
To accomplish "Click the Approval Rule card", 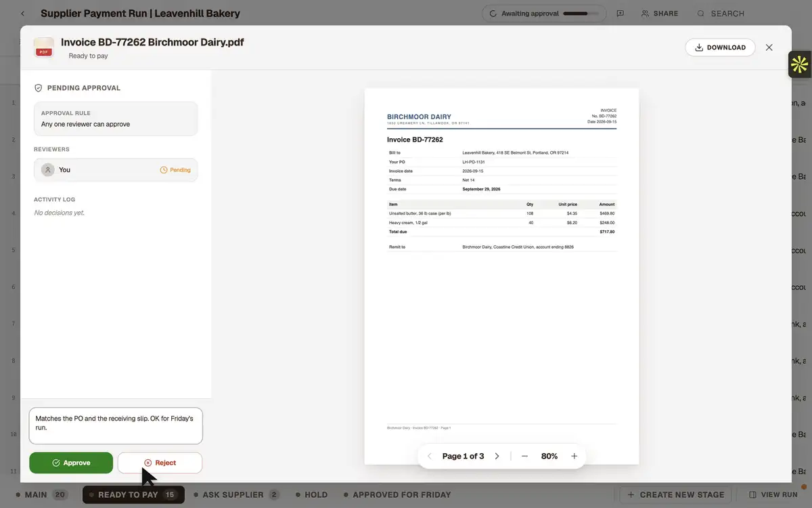I will tap(116, 119).
